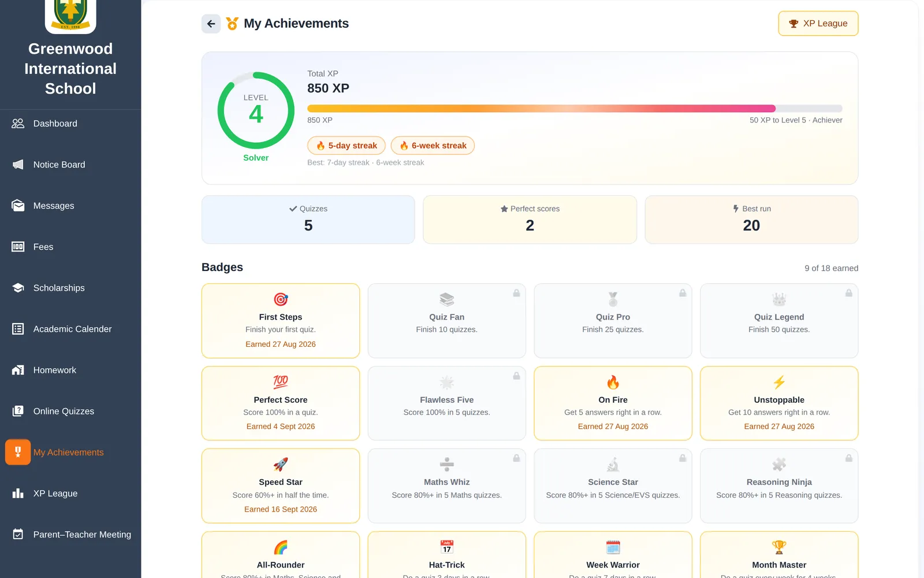This screenshot has height=578, width=924.
Task: Click the XP progress bar
Action: (x=575, y=108)
